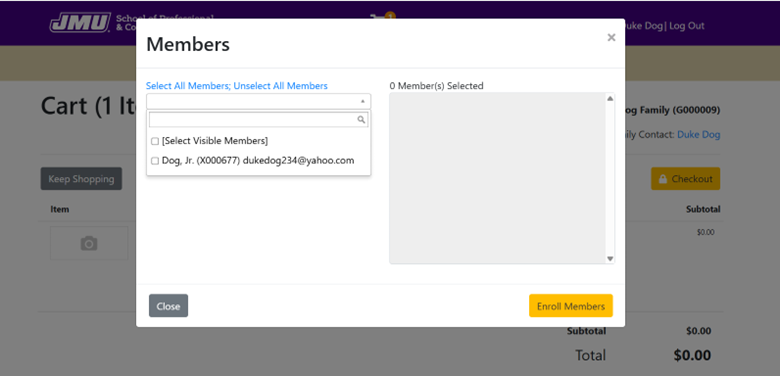780x376 pixels.
Task: Click the JMU logo in header
Action: 80,23
